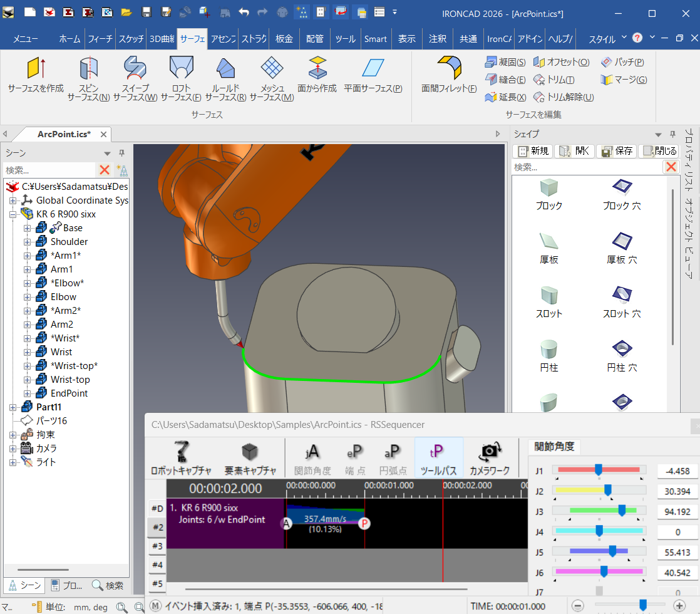This screenshot has height=614, width=700.
Task: Click the 面から作成 (create from face) tool
Action: coord(317,75)
